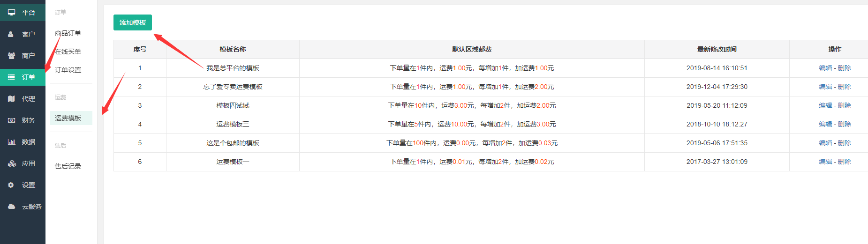This screenshot has width=868, height=244.
Task: Open the 云服务 menu label
Action: (31, 207)
